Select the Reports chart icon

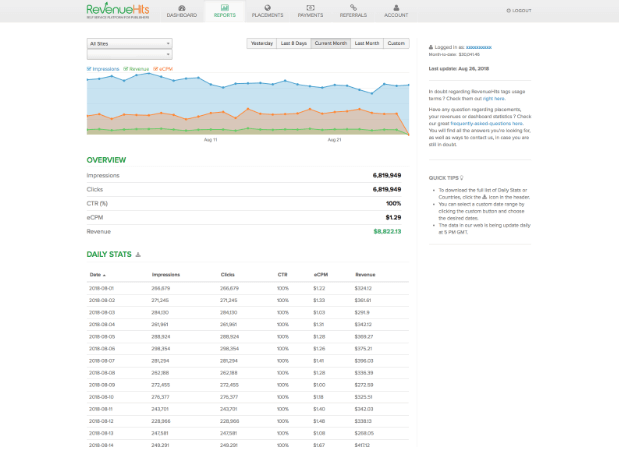[224, 8]
